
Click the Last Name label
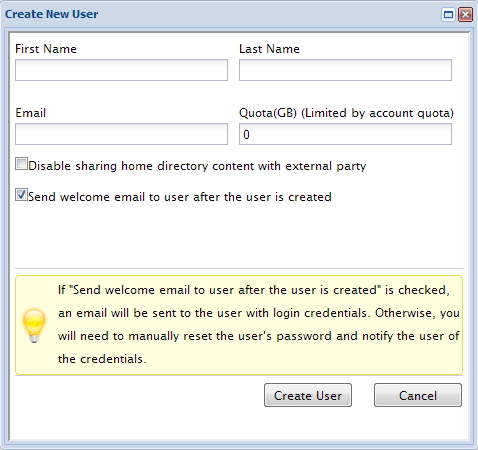click(x=269, y=49)
